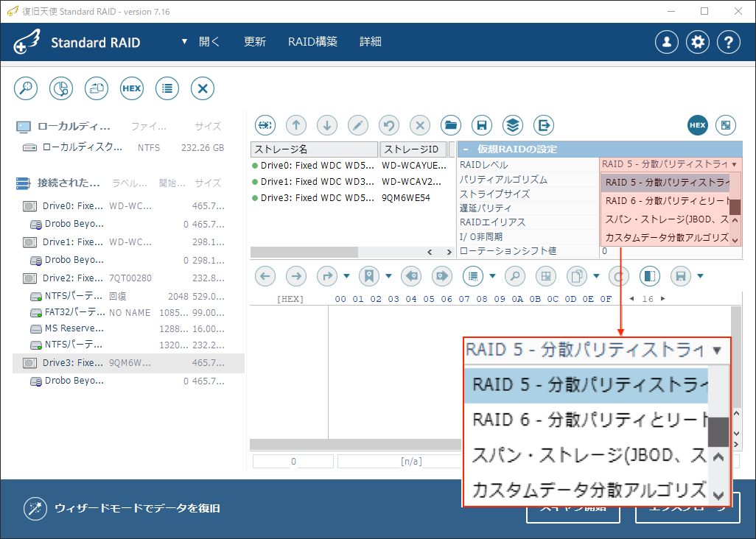Select RAID 5 option in the dropdown list
Screen dimensions: 756x539
(665, 183)
